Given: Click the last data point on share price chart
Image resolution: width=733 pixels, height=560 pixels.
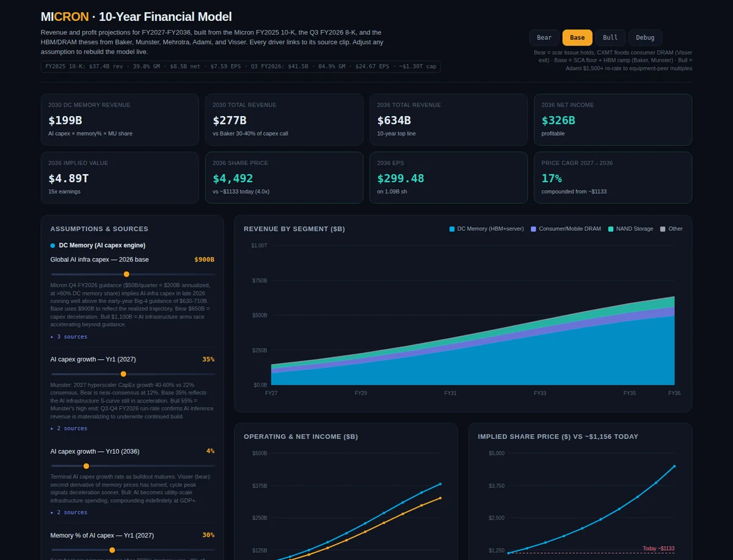Looking at the screenshot, I should click(674, 466).
